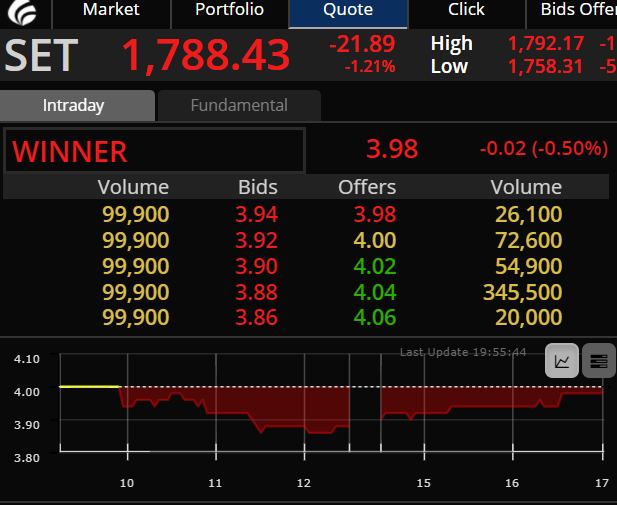Click the WINNER symbol input field
617x505 pixels.
154,150
